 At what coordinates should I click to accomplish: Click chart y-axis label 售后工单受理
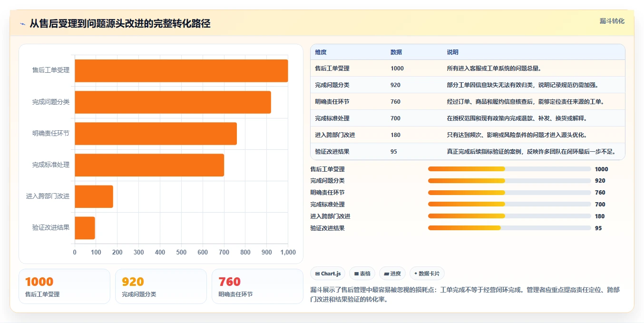pyautogui.click(x=51, y=70)
